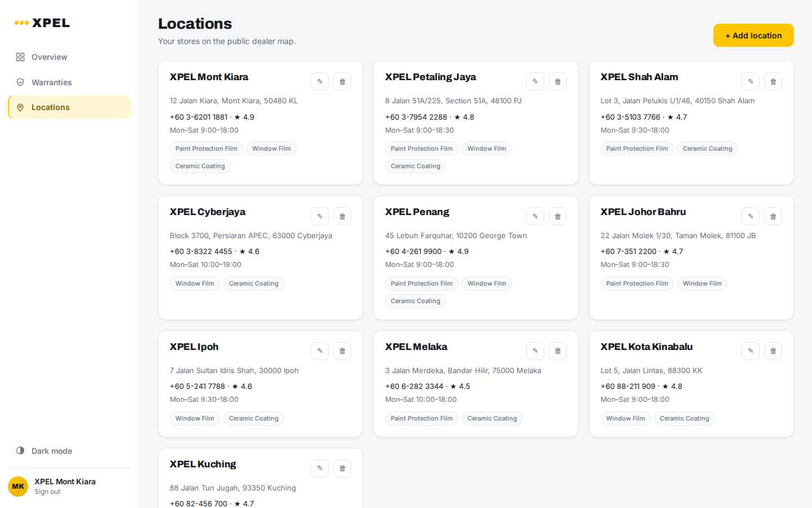Click phone number +60 3-5103 7766

coord(630,117)
